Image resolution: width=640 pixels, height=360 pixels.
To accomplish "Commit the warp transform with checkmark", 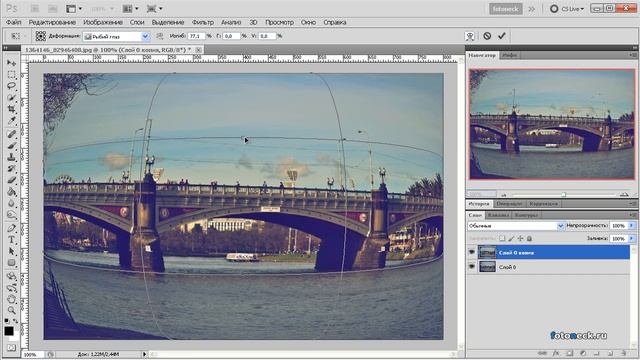I will (502, 36).
